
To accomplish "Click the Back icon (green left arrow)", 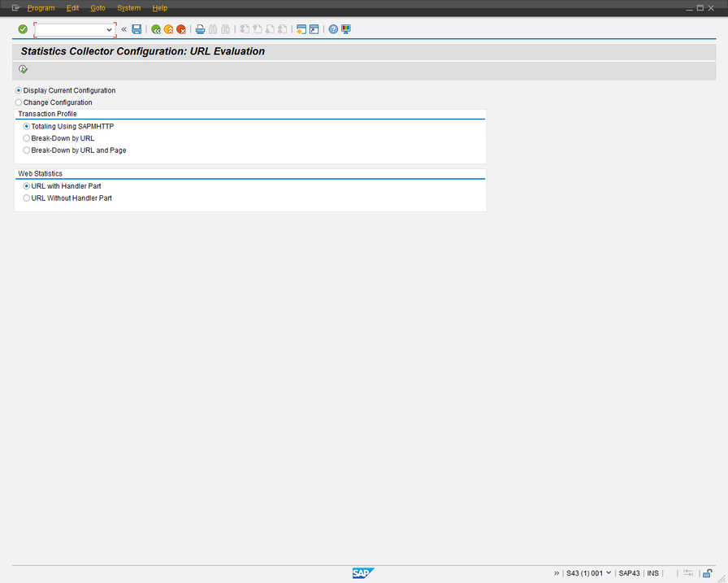I will click(x=156, y=28).
